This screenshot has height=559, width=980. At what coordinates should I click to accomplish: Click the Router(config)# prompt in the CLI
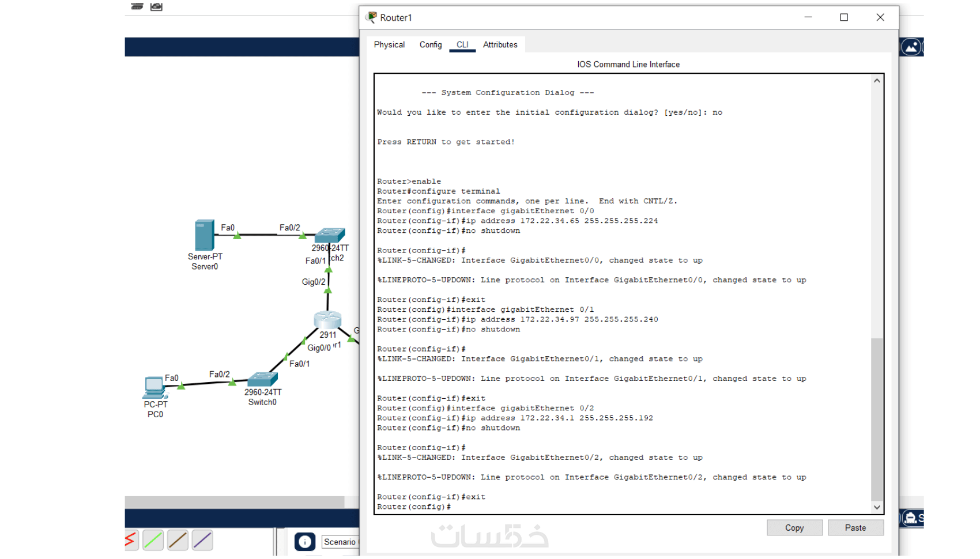414,507
